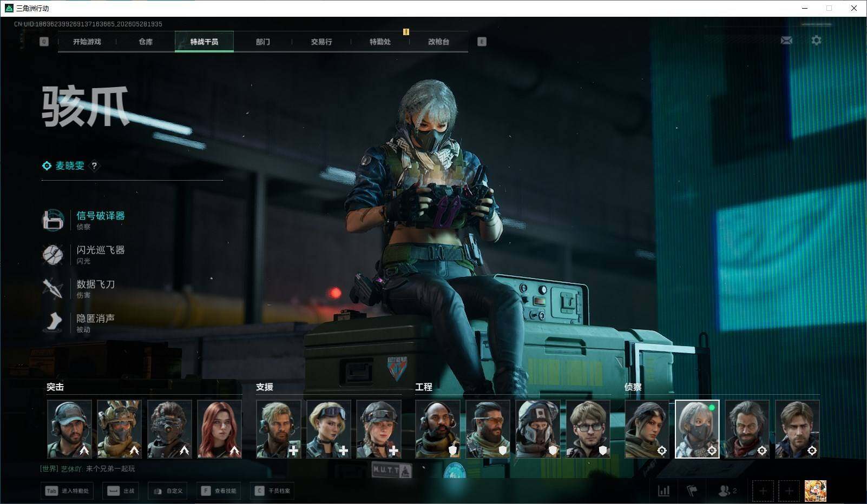Screen dimensions: 867x504
Task: Click the large operator name 骇爪
Action: [86, 107]
